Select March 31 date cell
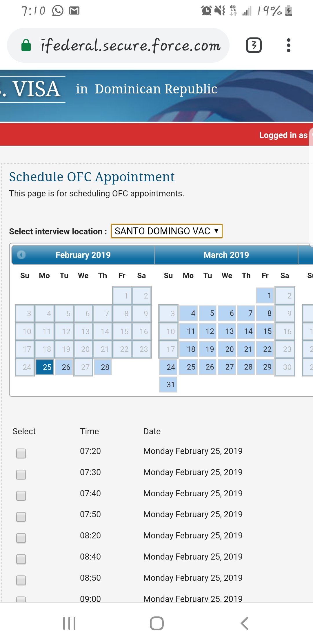Screen dimensions: 313x644 pyautogui.click(x=168, y=385)
